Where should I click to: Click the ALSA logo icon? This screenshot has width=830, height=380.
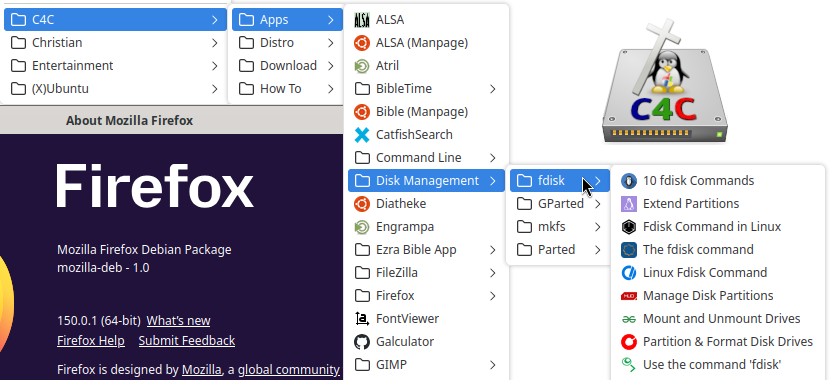362,20
